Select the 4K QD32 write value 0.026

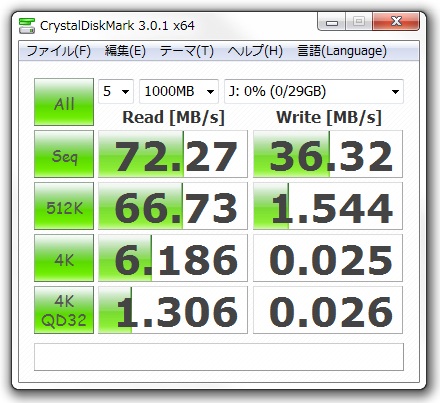coord(328,310)
